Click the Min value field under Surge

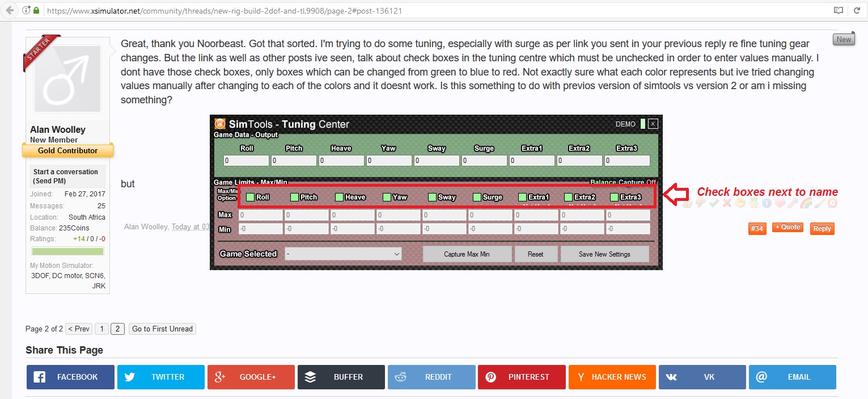click(x=490, y=229)
